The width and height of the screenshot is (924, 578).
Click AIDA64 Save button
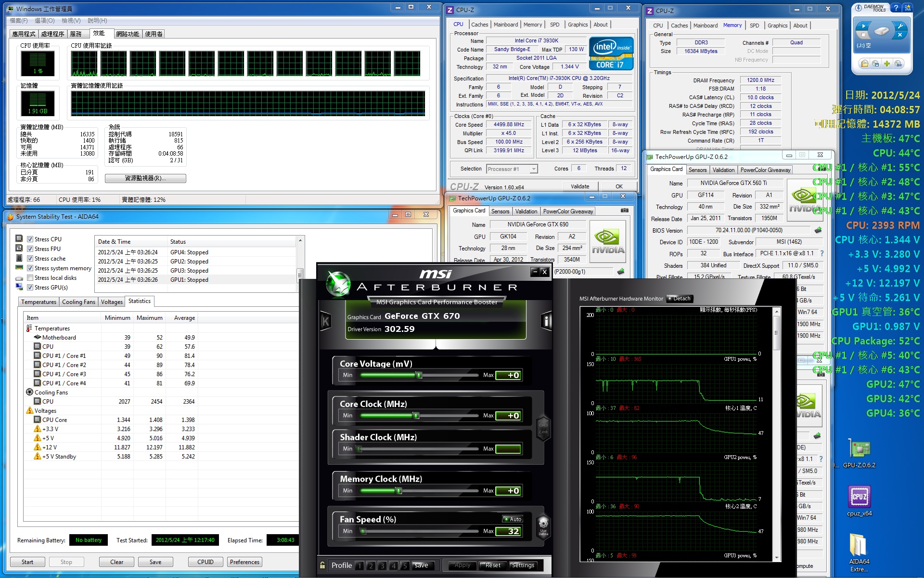click(155, 562)
